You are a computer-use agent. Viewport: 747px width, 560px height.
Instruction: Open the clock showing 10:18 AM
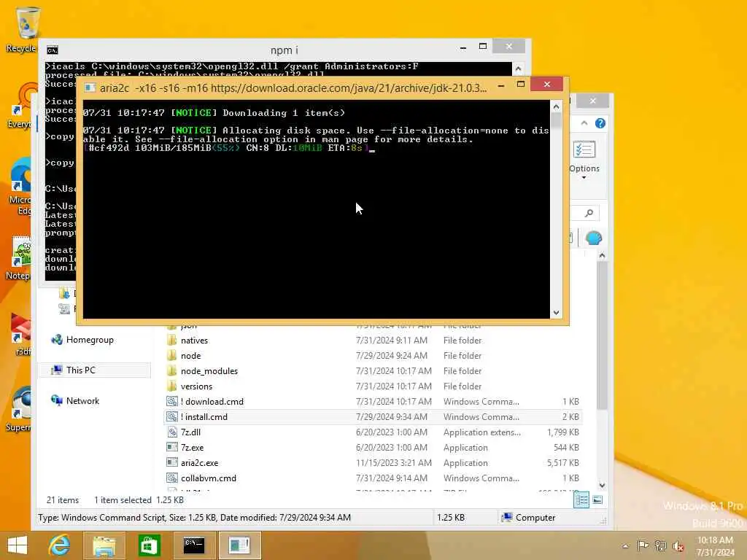pyautogui.click(x=715, y=546)
